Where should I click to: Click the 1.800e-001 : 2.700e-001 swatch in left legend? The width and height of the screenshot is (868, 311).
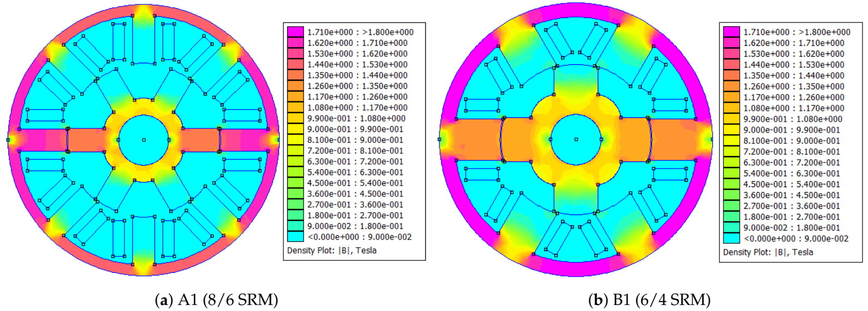pos(295,215)
